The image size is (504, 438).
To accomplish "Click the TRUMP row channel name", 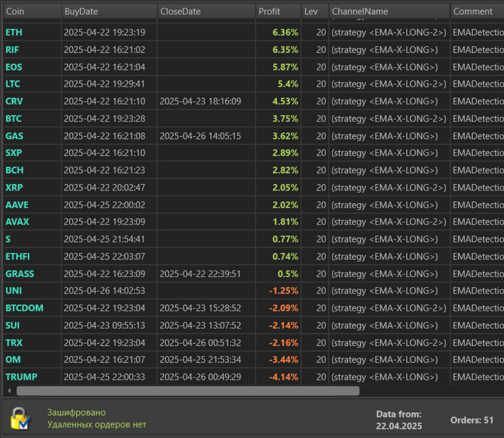I will click(385, 377).
